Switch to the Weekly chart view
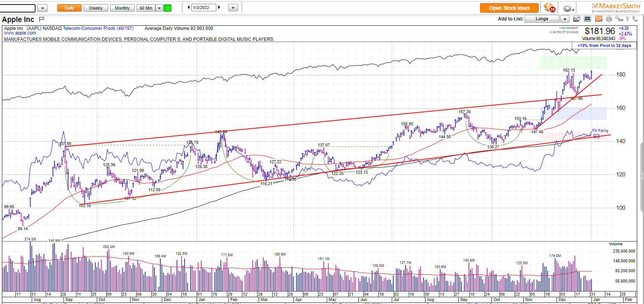This screenshot has width=644, height=304. (x=96, y=8)
